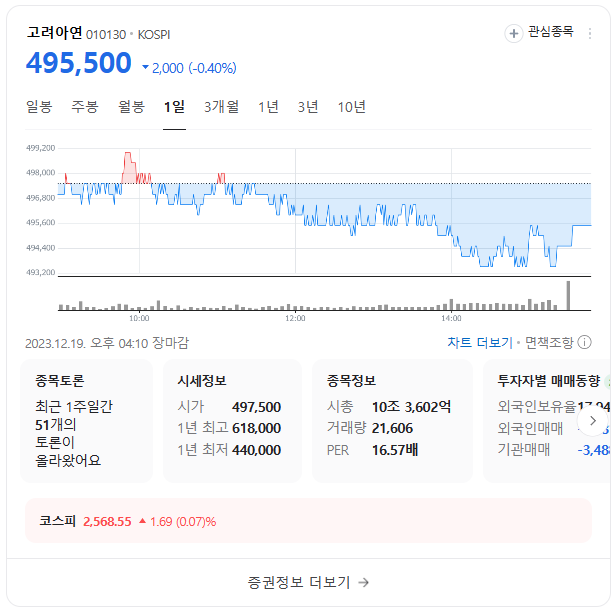Viewport: 613px width, 614px height.
Task: Open the 차트 더보기 link
Action: [480, 343]
